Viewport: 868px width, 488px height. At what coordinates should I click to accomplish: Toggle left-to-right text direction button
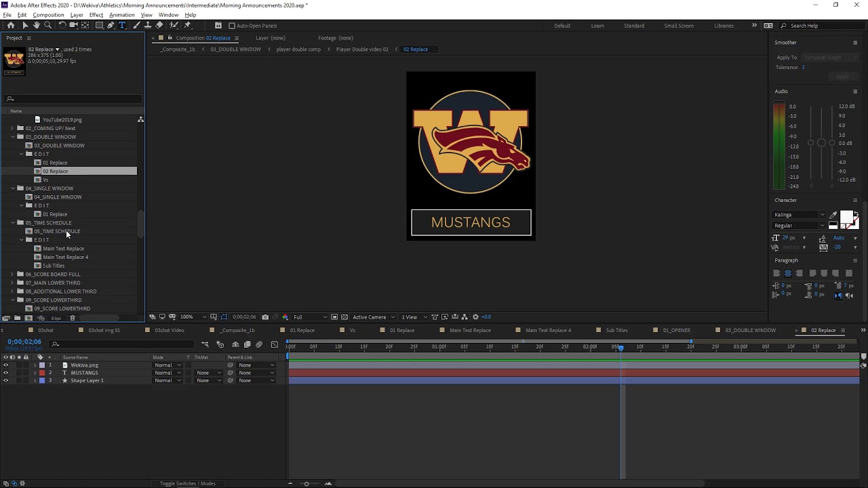838,296
